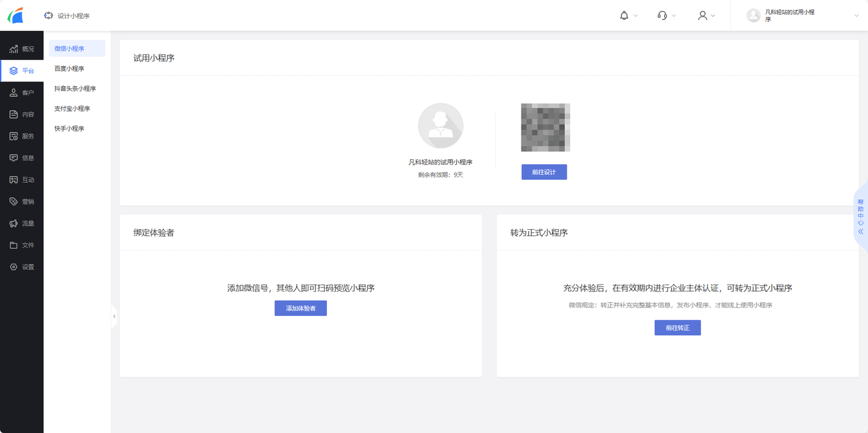
Task: Click the 内容 content document icon
Action: coord(14,115)
